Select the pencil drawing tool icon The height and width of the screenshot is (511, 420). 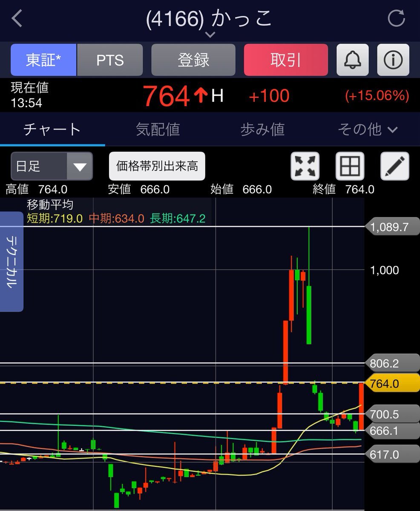pos(394,166)
